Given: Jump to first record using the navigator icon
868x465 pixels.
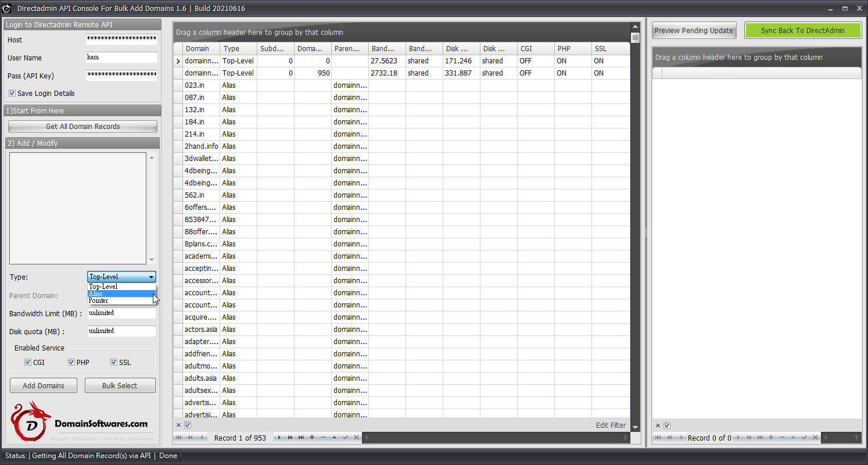Looking at the screenshot, I should [180, 438].
